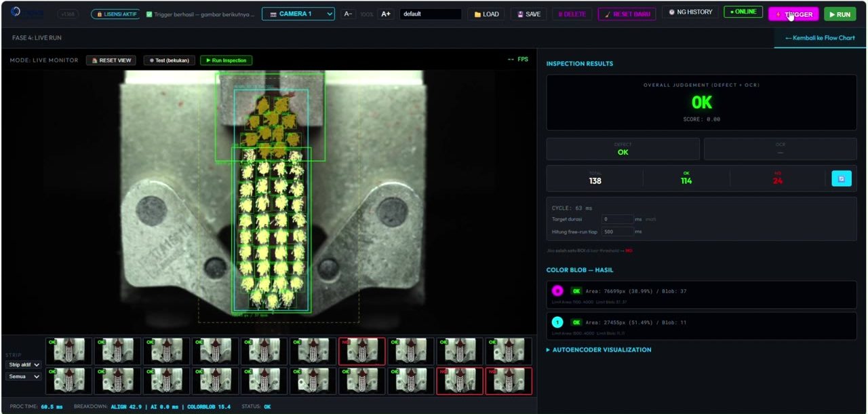
Task: Decrease font size with A−
Action: pyautogui.click(x=348, y=14)
